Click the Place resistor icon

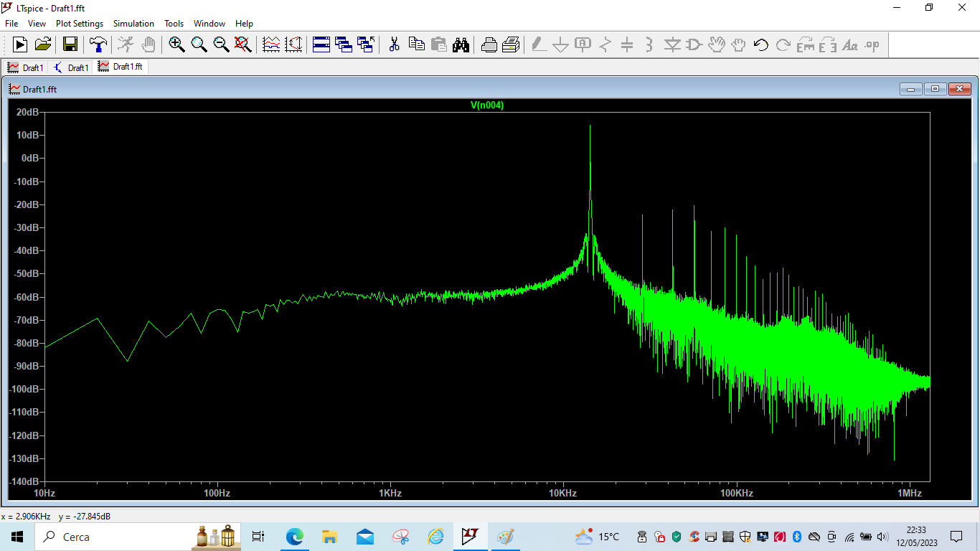click(x=605, y=44)
